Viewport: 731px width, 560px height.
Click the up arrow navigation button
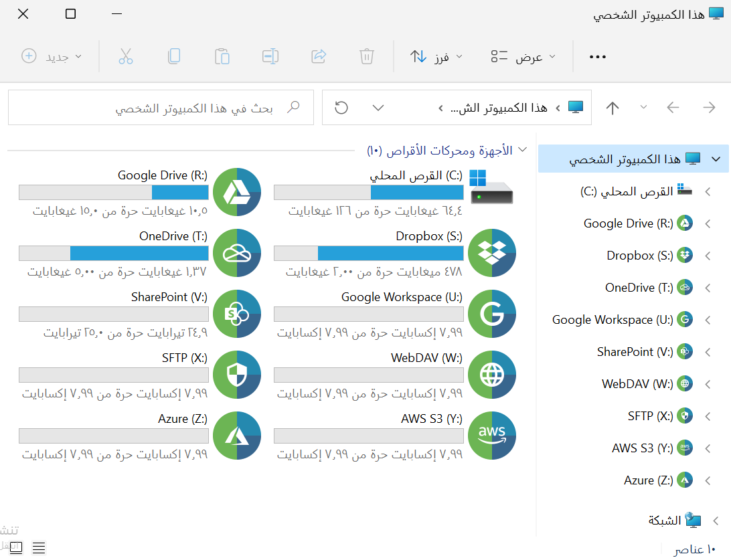tap(613, 108)
